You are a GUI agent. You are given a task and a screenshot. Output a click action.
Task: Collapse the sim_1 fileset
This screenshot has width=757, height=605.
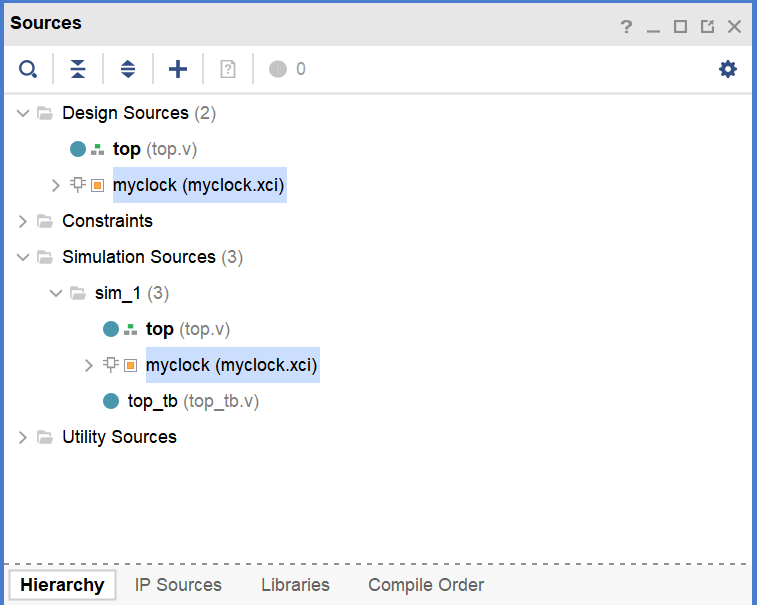tap(57, 293)
